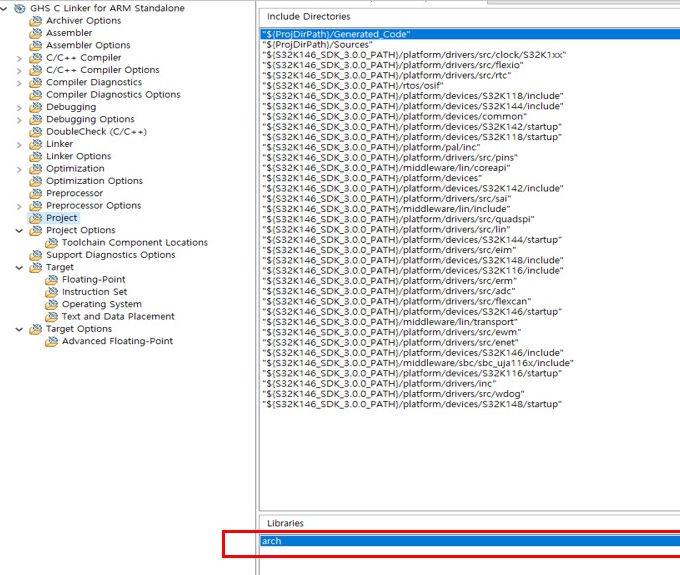Viewport: 680px width, 575px height.
Task: Click the C/C++ Compiler folder icon
Action: [x=36, y=58]
